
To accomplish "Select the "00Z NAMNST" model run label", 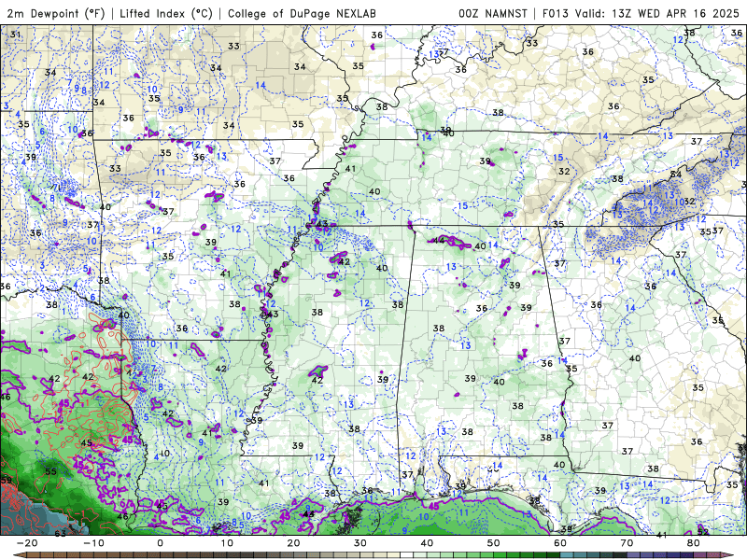I will coord(493,13).
